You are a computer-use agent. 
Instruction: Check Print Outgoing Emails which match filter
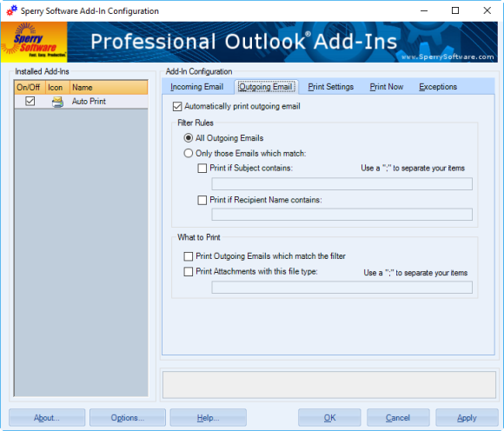tap(188, 256)
